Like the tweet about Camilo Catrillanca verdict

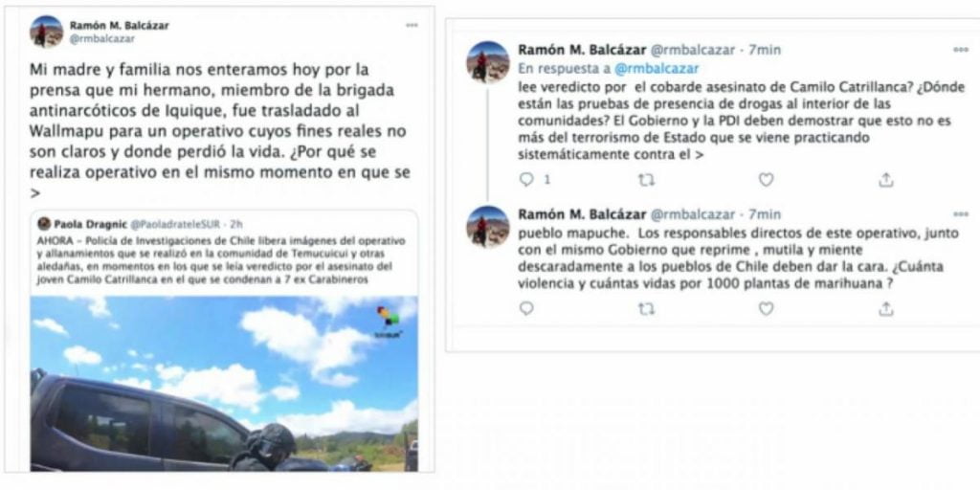coord(767,180)
